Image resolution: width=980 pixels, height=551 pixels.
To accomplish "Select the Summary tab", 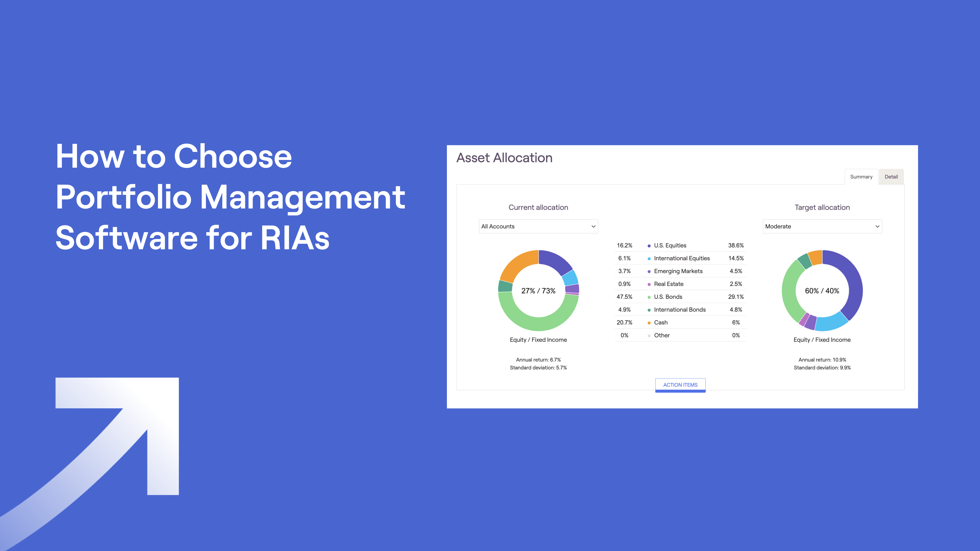I will (x=861, y=176).
